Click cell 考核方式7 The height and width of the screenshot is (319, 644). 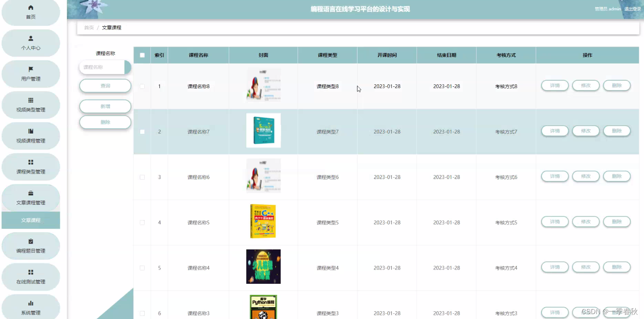click(x=506, y=132)
